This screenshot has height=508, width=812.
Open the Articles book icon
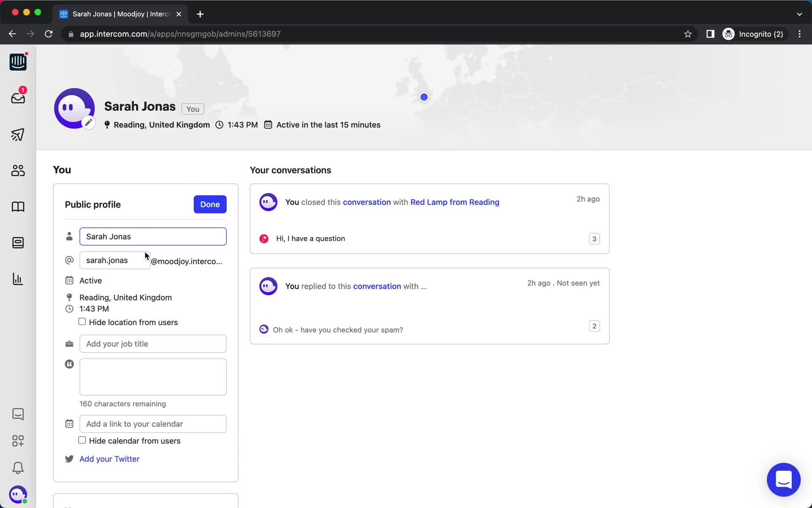[18, 207]
